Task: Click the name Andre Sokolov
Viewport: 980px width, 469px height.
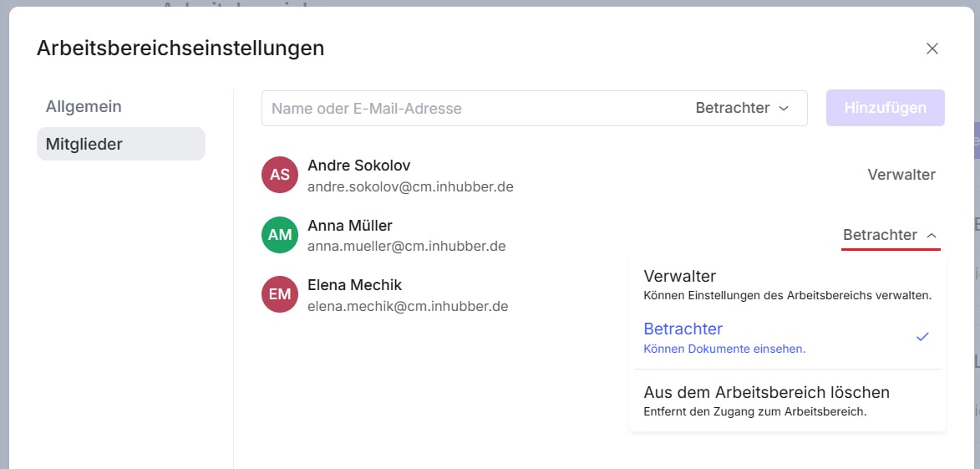Action: point(358,166)
